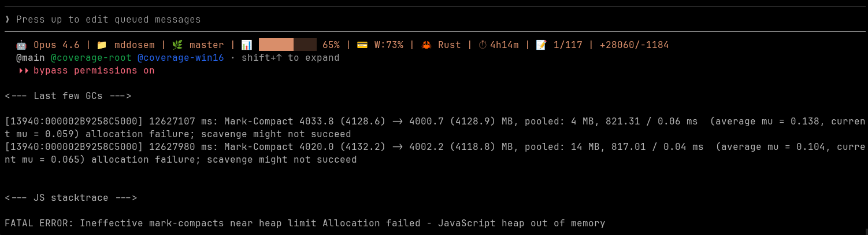Image resolution: width=868 pixels, height=235 pixels.
Task: Select the @main agent tag
Action: 31,58
